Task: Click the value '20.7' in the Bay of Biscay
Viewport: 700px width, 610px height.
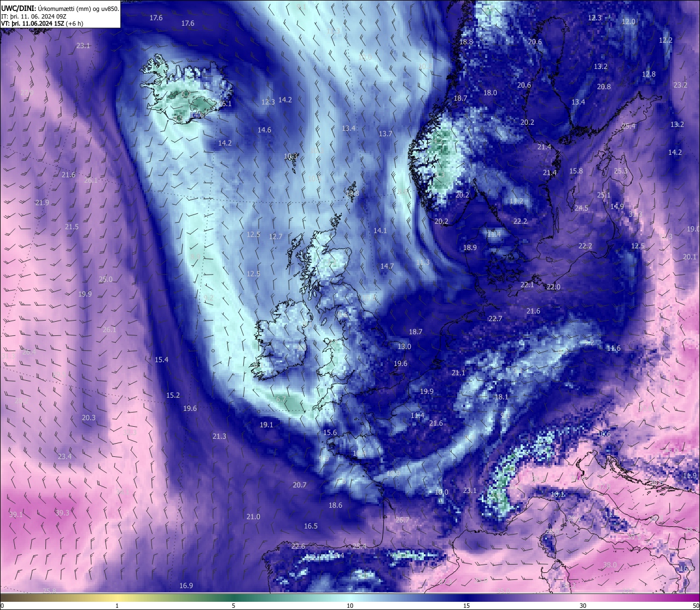Action: click(299, 485)
